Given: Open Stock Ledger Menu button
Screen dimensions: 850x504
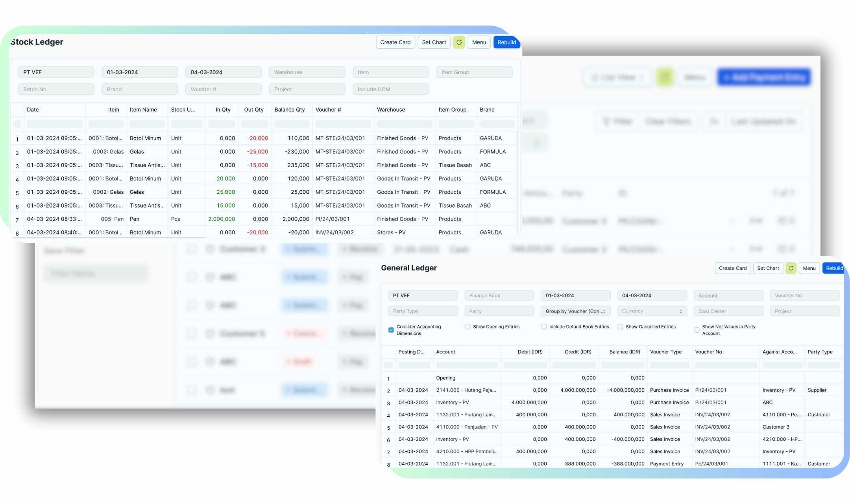Looking at the screenshot, I should (x=479, y=42).
